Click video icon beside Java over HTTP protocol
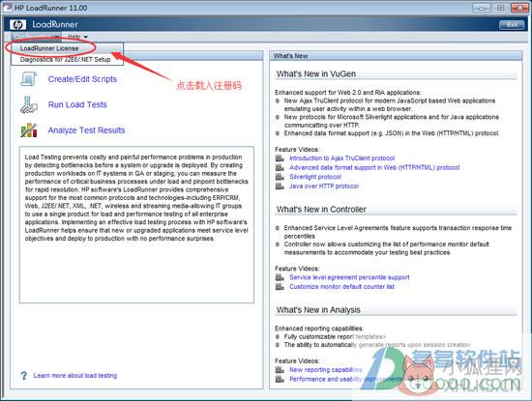 [280, 186]
